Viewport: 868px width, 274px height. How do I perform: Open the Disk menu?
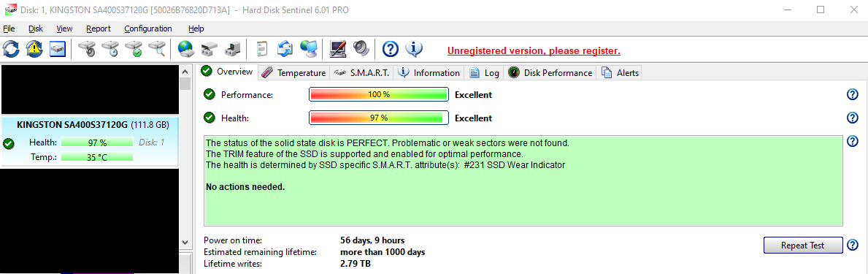point(36,28)
